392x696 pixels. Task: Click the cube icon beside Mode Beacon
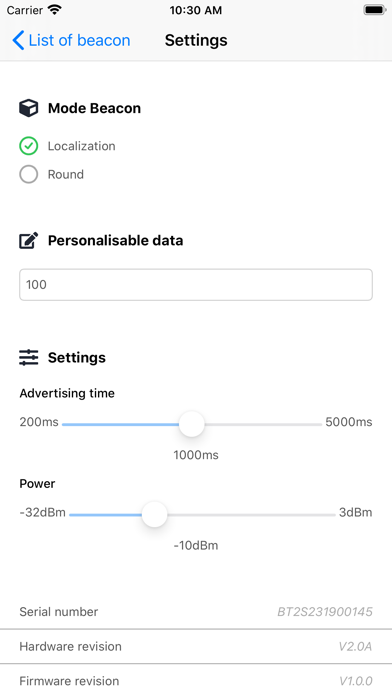coord(28,108)
